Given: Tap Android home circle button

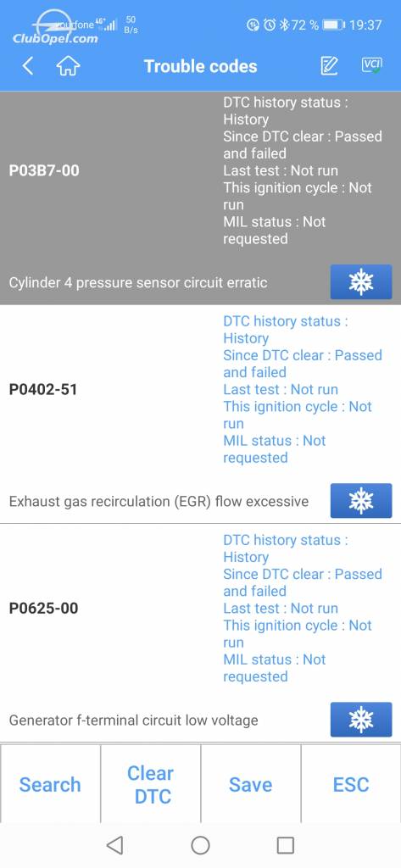Looking at the screenshot, I should [x=200, y=845].
